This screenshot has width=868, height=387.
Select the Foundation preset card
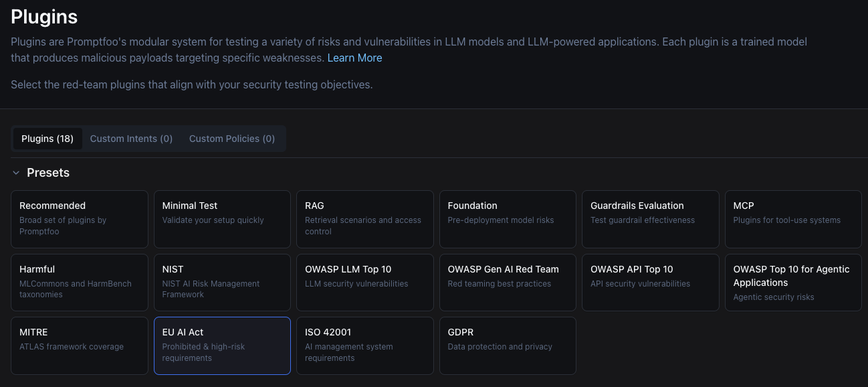508,219
